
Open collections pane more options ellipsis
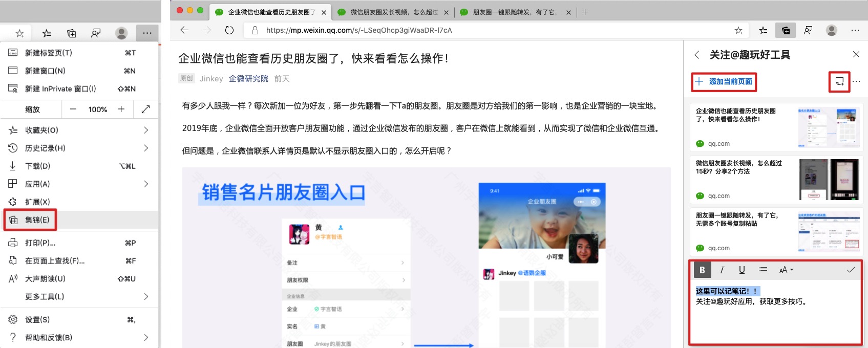tap(857, 81)
